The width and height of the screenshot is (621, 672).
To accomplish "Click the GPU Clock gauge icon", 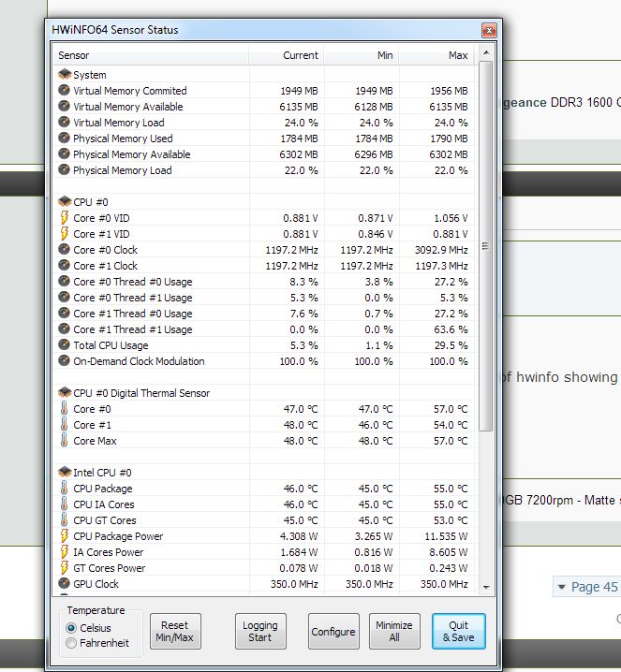I will (64, 583).
